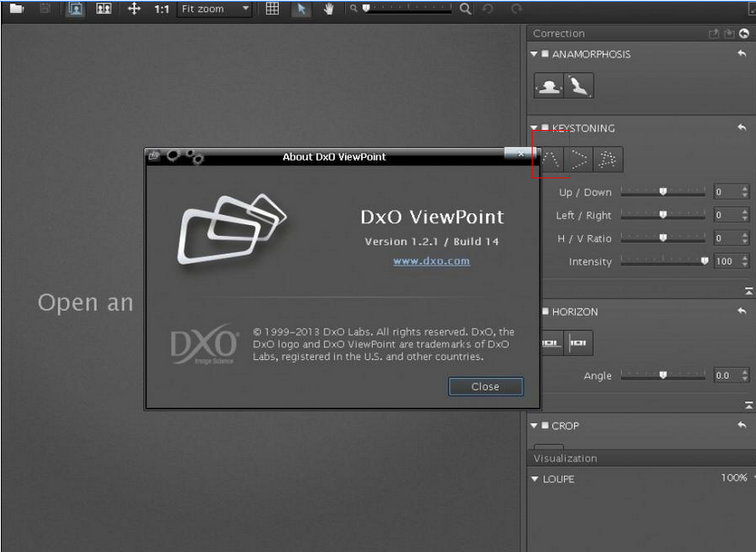
Task: Click export settings icon in Correction header
Action: (x=714, y=33)
